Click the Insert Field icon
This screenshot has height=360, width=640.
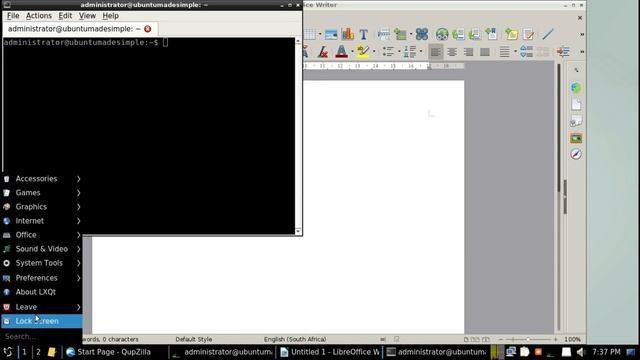[x=400, y=34]
